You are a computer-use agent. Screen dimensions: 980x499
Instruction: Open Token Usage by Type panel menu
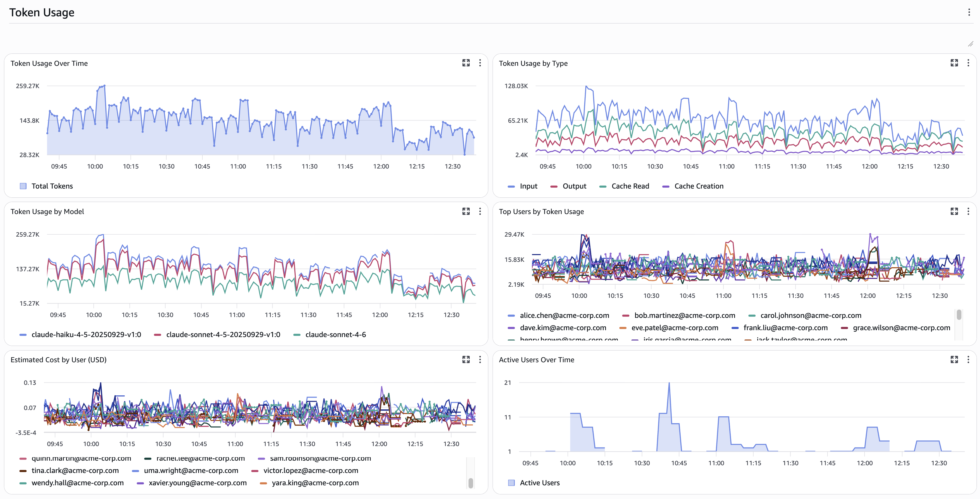[968, 63]
